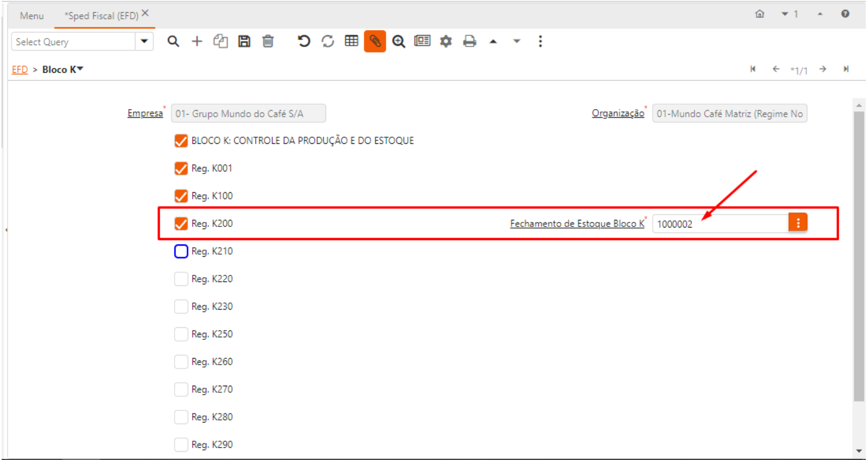Viewport: 868px width, 460px height.
Task: Switch to the Menu tab
Action: pos(31,16)
